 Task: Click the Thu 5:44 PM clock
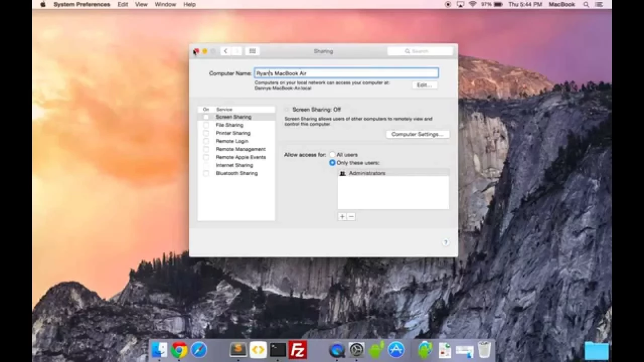pos(525,5)
